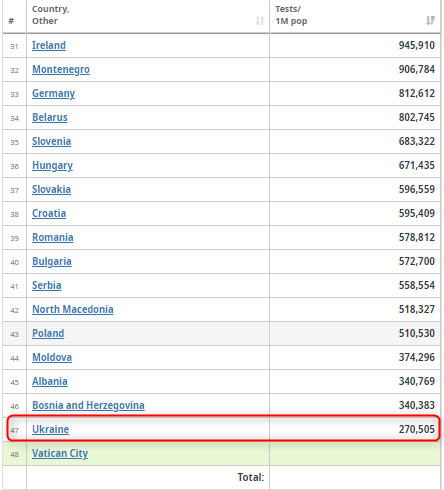The height and width of the screenshot is (490, 444).
Task: Open the Romania link
Action: pos(53,237)
